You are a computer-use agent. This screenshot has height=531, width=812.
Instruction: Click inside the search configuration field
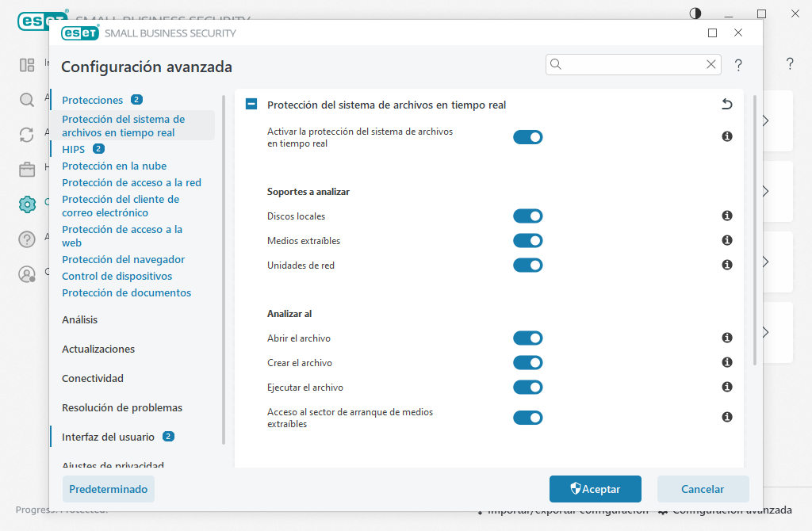pos(626,64)
